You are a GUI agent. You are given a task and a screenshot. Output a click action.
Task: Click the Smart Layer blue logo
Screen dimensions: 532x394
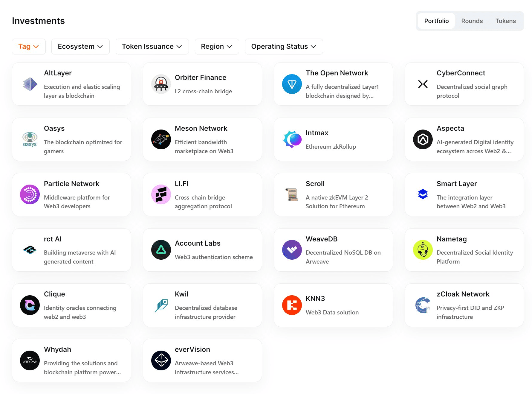point(423,194)
